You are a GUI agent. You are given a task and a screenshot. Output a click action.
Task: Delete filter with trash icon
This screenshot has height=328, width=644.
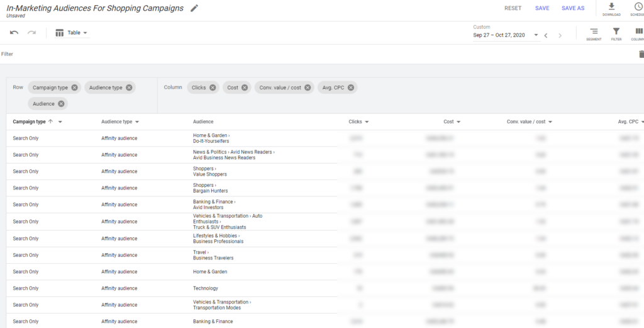(641, 54)
